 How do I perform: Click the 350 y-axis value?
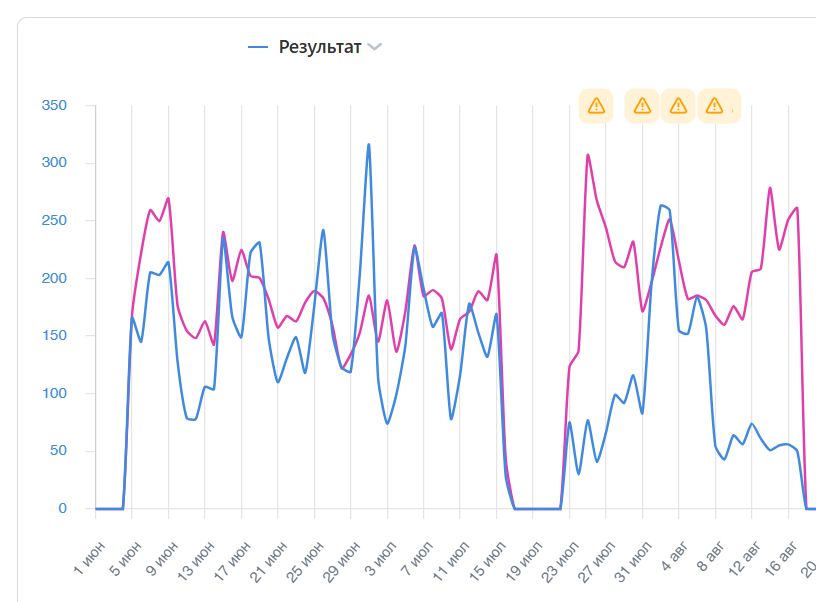coord(54,105)
